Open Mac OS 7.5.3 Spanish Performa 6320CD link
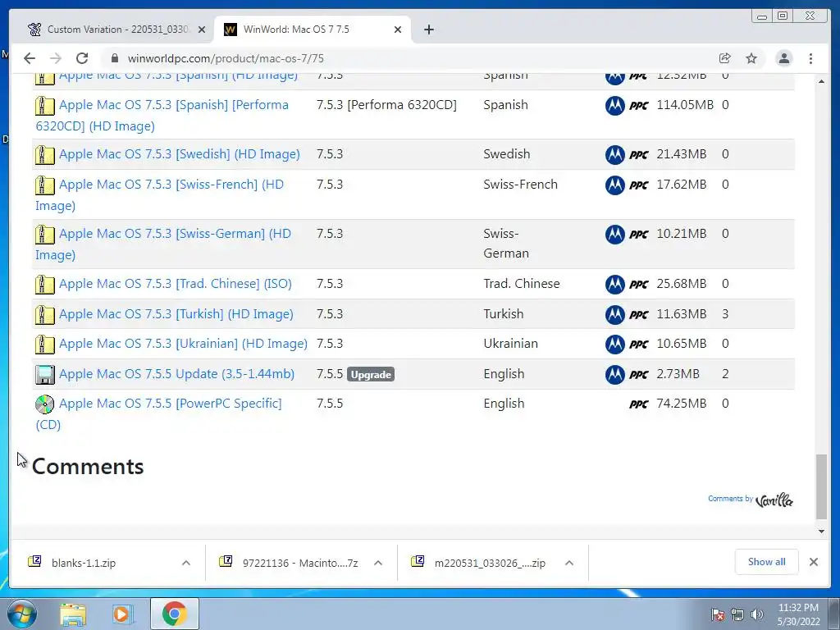Image resolution: width=840 pixels, height=630 pixels. 162,115
